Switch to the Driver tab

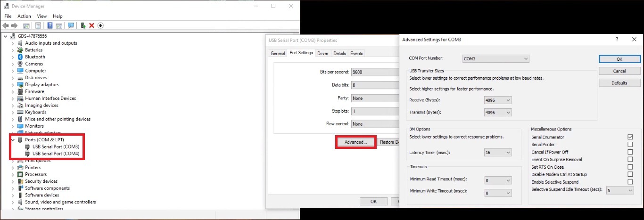point(322,53)
